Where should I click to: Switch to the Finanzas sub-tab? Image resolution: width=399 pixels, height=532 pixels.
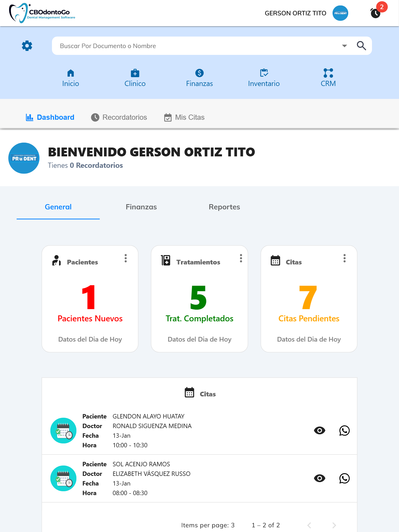[x=141, y=207]
